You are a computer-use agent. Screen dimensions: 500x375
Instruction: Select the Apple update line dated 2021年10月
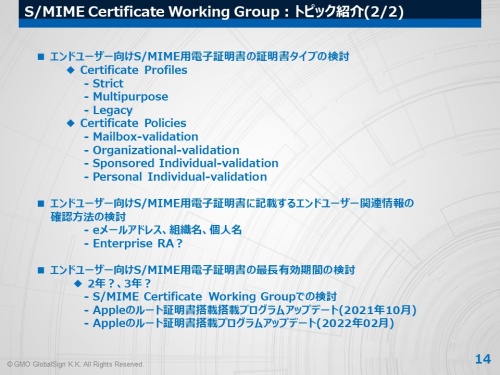pyautogui.click(x=255, y=310)
